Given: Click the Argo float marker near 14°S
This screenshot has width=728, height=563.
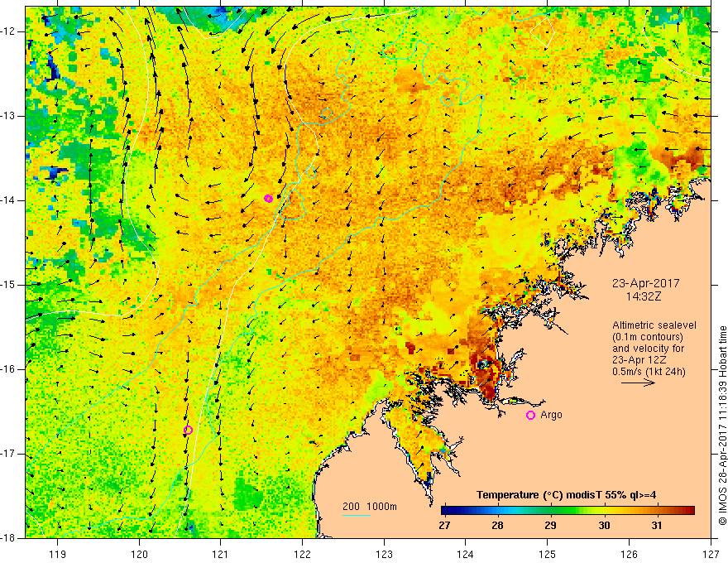Looking at the screenshot, I should [268, 199].
